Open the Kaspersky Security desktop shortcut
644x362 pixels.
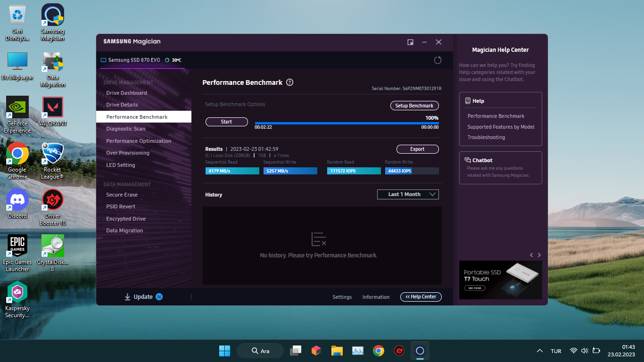[x=17, y=300]
